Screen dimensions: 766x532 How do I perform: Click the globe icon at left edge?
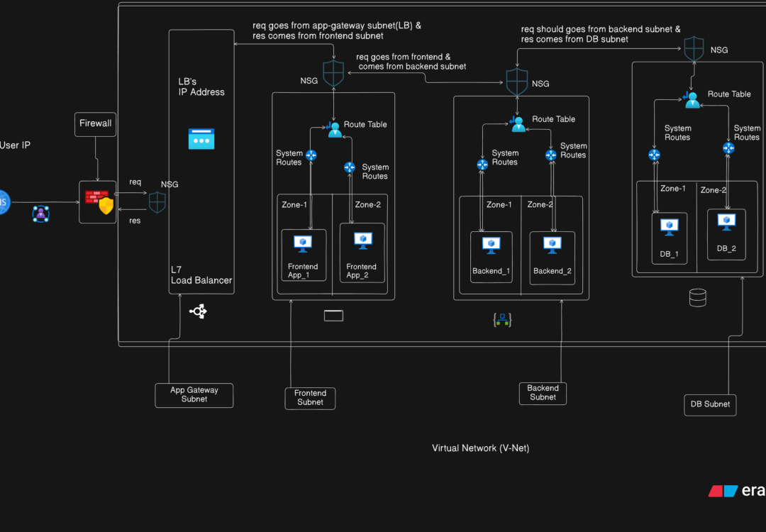tap(4, 201)
